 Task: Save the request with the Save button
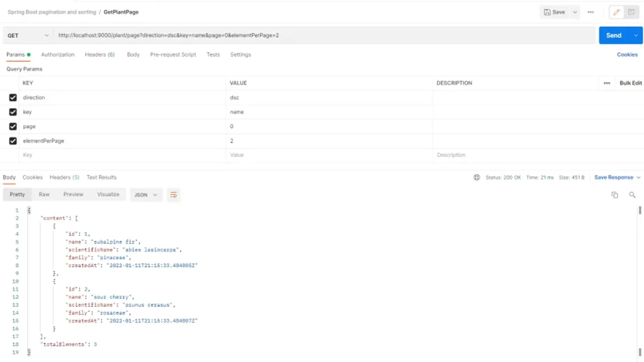coord(554,12)
